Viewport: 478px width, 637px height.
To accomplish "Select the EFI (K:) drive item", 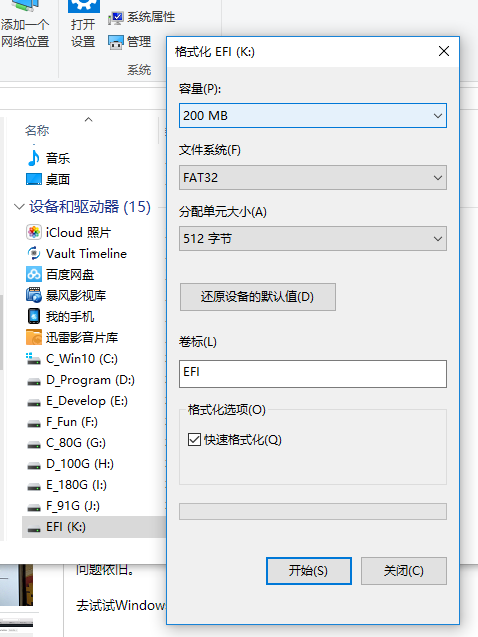I will (x=94, y=527).
